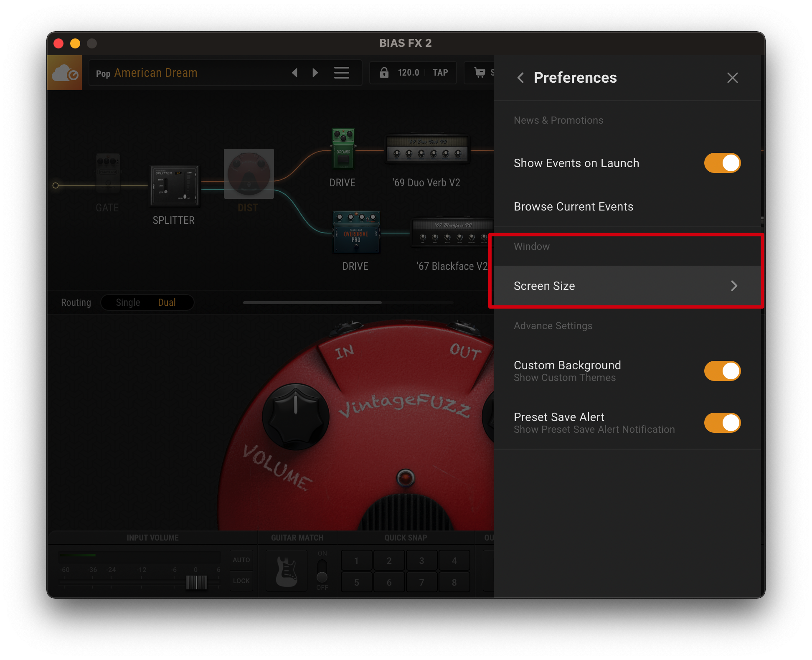Viewport: 812px width, 660px height.
Task: Select Dual routing mode
Action: click(x=167, y=302)
